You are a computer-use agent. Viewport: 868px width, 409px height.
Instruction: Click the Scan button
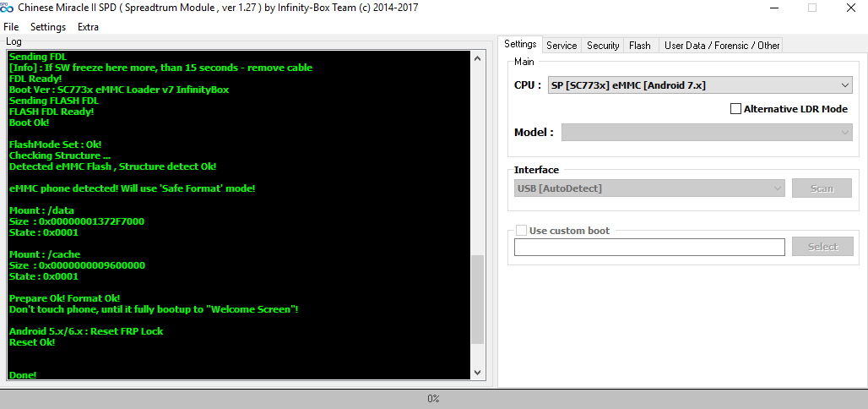pyautogui.click(x=822, y=188)
